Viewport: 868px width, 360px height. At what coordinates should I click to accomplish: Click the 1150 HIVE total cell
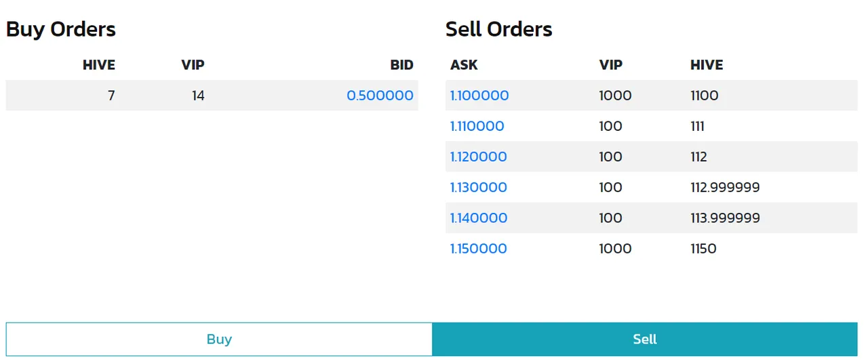point(704,248)
